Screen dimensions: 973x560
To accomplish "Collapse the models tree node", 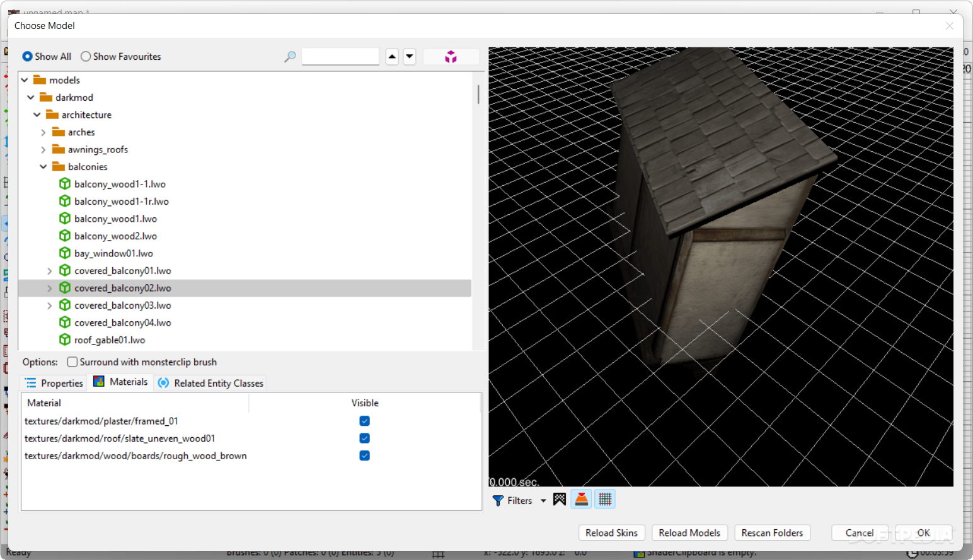I will click(25, 80).
